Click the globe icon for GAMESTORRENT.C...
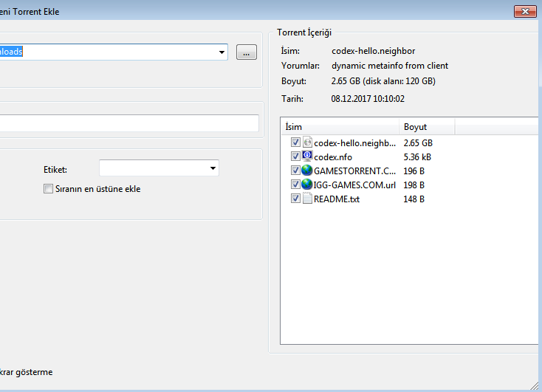The height and width of the screenshot is (392, 542). pyautogui.click(x=306, y=170)
